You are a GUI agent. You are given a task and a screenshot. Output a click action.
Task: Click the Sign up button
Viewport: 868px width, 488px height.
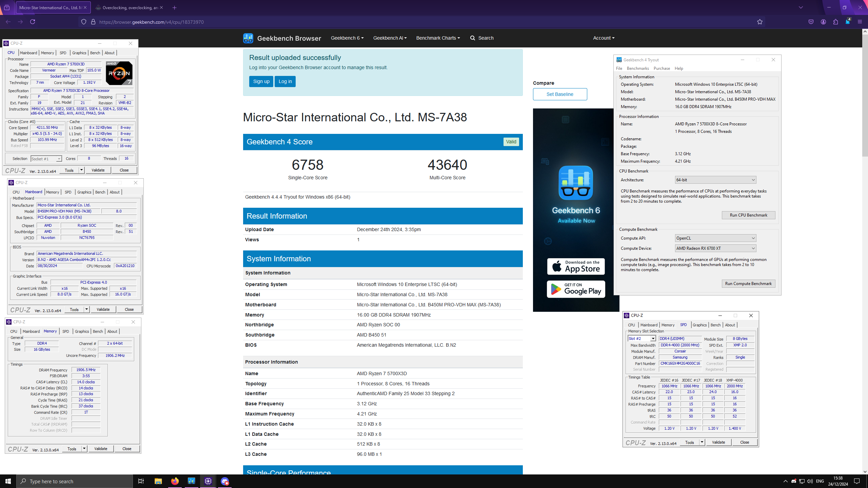[261, 81]
